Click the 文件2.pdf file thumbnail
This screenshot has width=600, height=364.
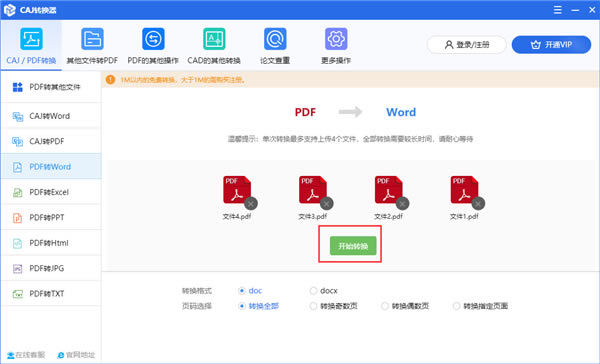pyautogui.click(x=388, y=189)
